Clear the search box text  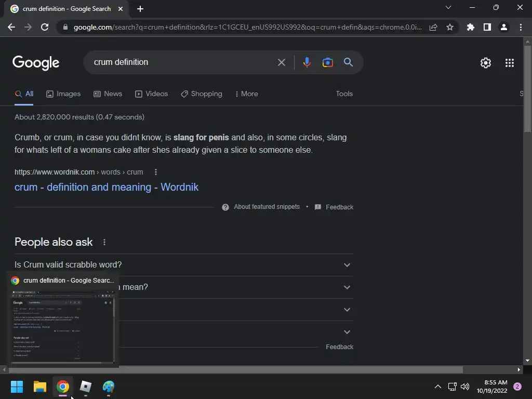coord(281,62)
